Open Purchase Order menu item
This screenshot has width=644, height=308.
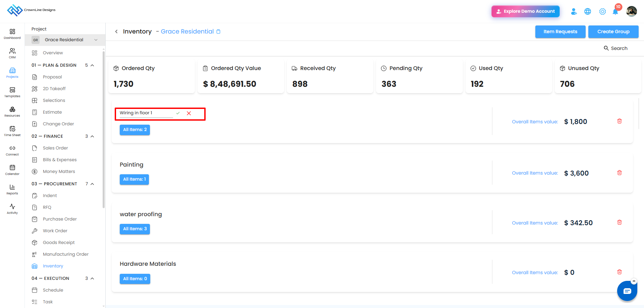pos(60,219)
